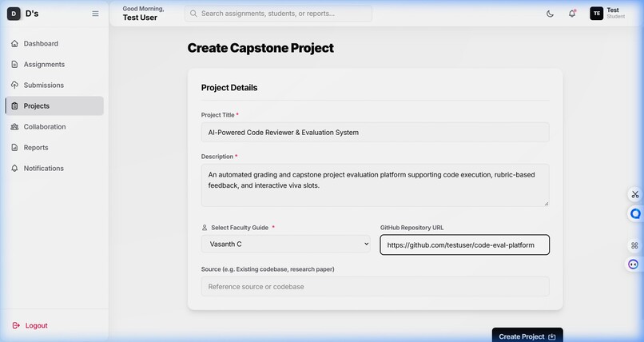The height and width of the screenshot is (342, 644).
Task: Open Reports in sidebar
Action: 54,147
